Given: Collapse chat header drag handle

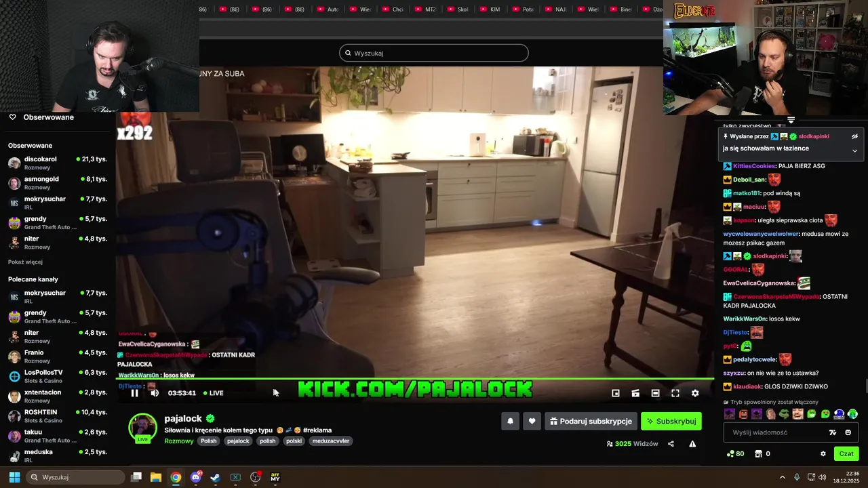Looking at the screenshot, I should (791, 120).
